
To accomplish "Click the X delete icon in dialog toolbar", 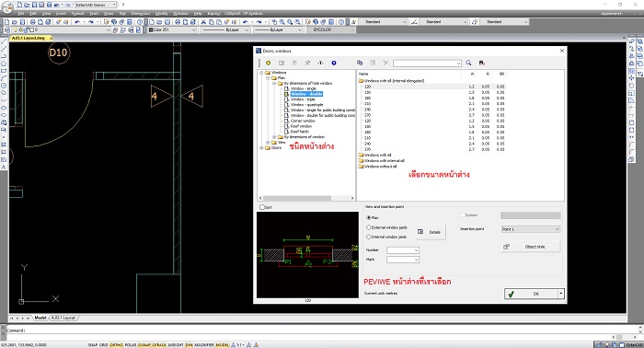I will pyautogui.click(x=385, y=63).
